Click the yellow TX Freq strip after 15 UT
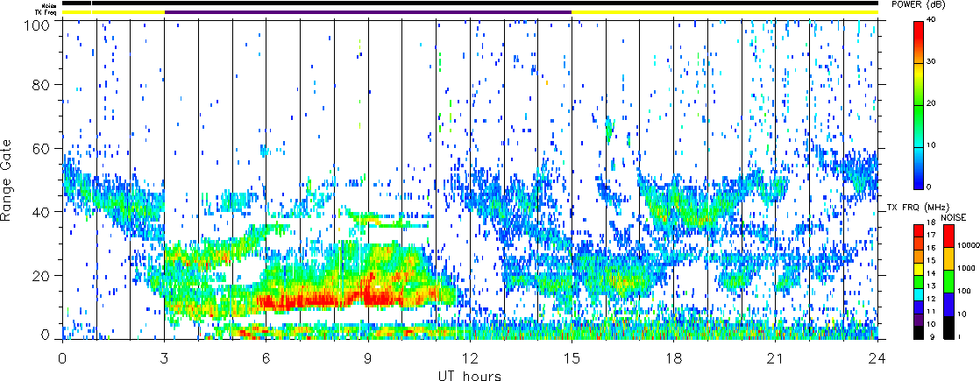The image size is (980, 381). 724,12
